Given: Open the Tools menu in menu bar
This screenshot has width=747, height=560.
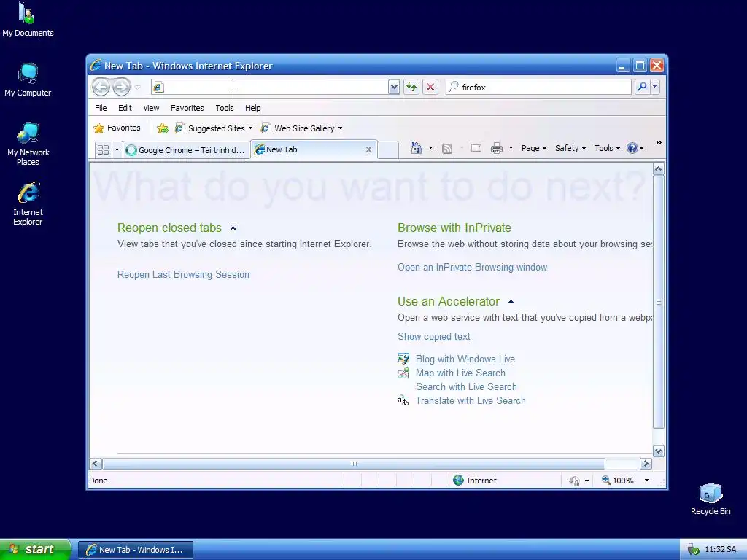Looking at the screenshot, I should [225, 108].
